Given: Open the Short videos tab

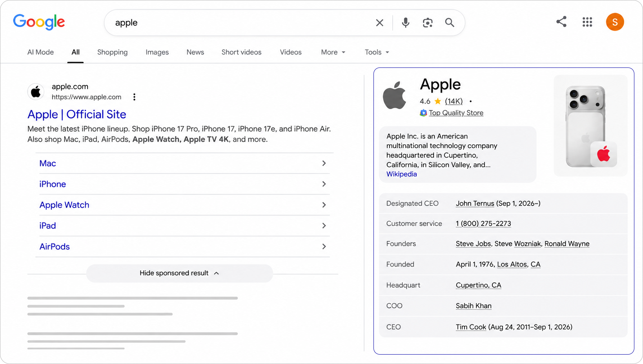Looking at the screenshot, I should pyautogui.click(x=241, y=52).
